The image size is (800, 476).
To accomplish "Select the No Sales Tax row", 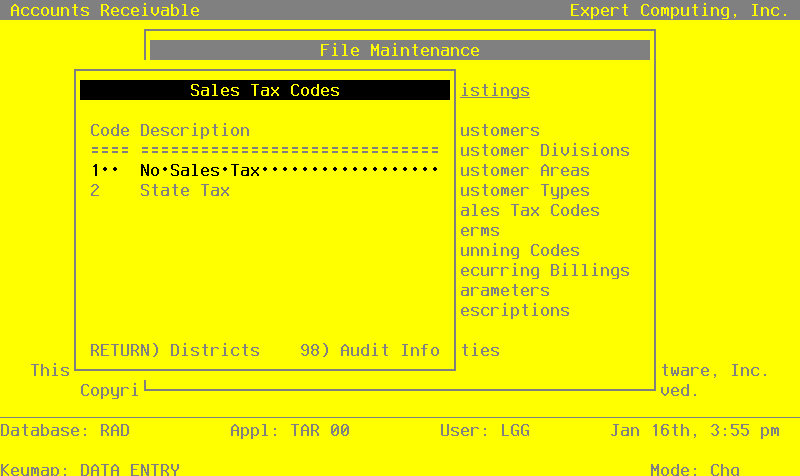I will point(264,170).
